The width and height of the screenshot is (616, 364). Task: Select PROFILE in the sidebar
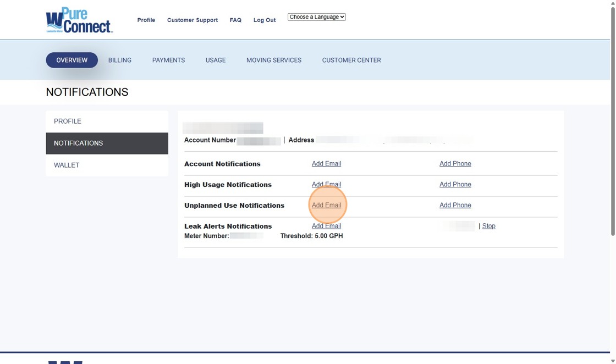pyautogui.click(x=67, y=121)
